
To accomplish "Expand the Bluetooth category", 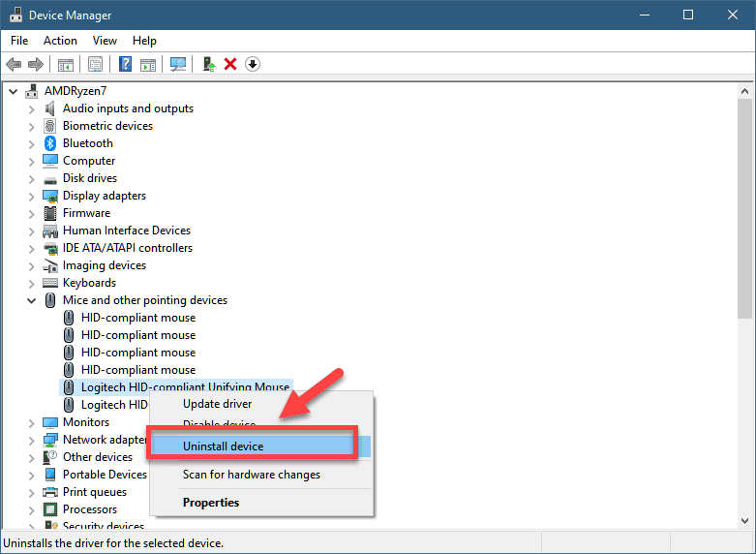I will tap(31, 144).
